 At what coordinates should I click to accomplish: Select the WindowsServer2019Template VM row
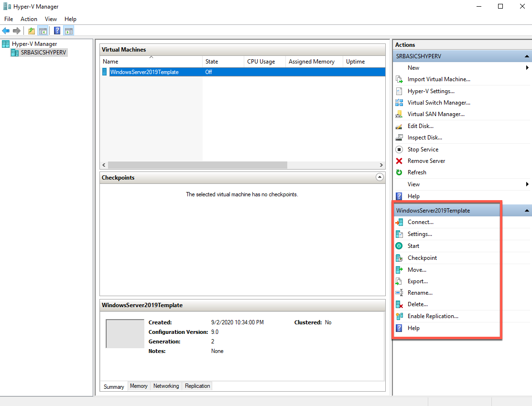tap(243, 72)
